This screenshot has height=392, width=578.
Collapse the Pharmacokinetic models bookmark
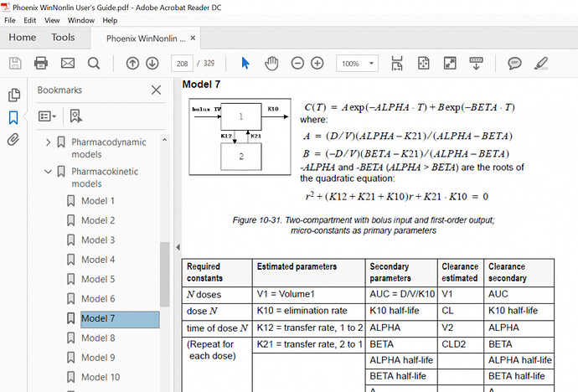48,172
